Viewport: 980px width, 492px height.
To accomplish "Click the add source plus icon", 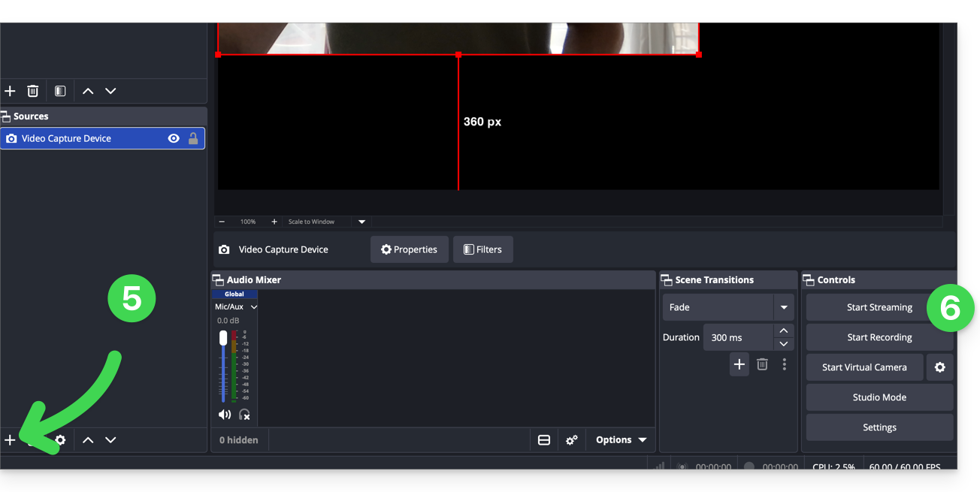I will pos(10,440).
